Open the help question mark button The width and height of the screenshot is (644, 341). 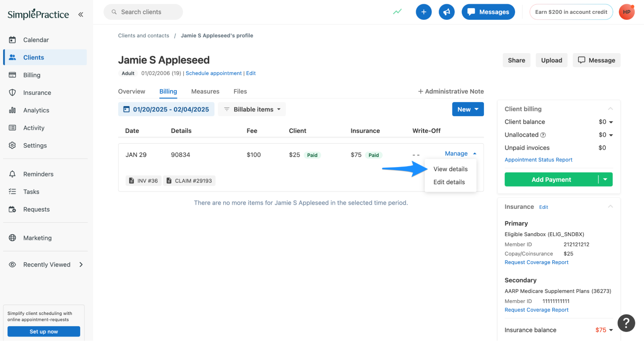tap(626, 323)
